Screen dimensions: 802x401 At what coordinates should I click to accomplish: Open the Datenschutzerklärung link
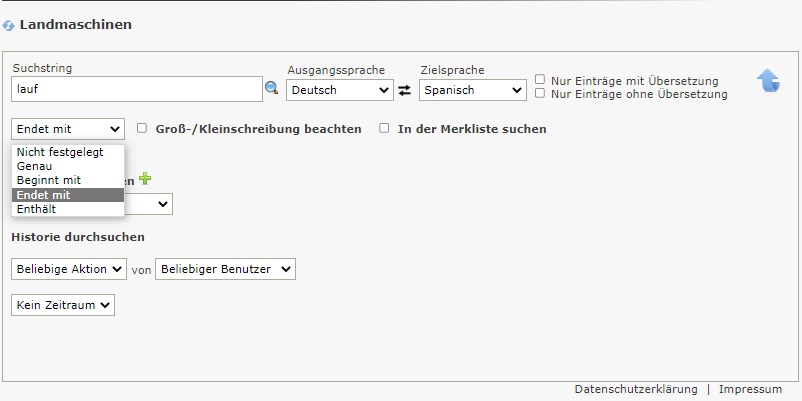[636, 389]
